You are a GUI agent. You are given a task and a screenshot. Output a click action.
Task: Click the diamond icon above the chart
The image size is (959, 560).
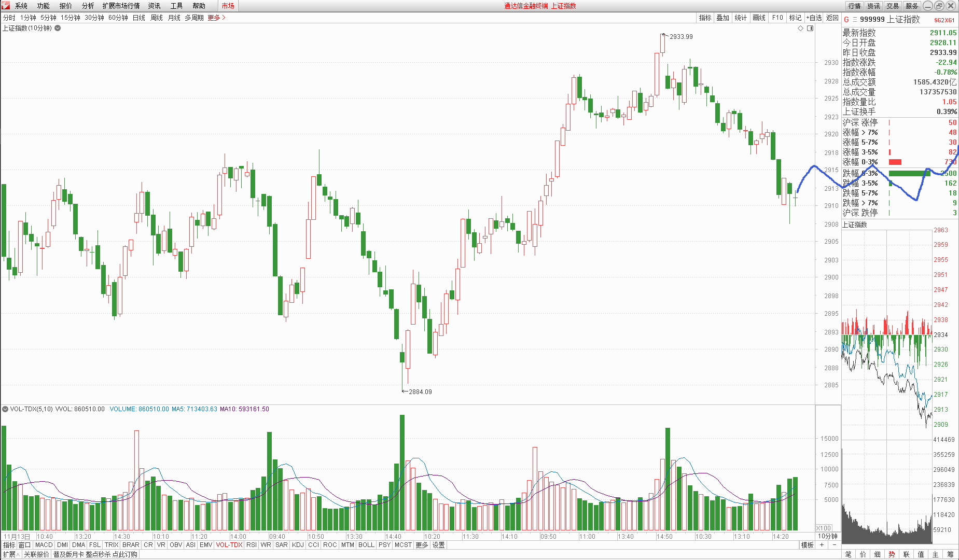click(800, 29)
